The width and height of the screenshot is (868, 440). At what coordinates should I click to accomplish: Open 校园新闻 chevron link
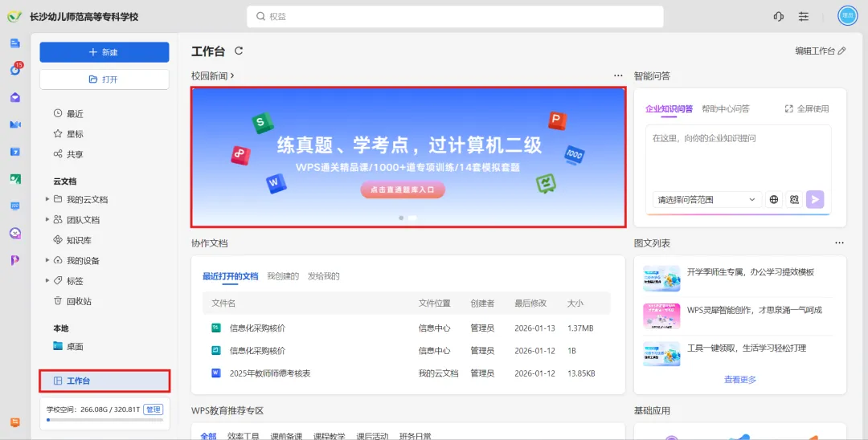point(213,75)
